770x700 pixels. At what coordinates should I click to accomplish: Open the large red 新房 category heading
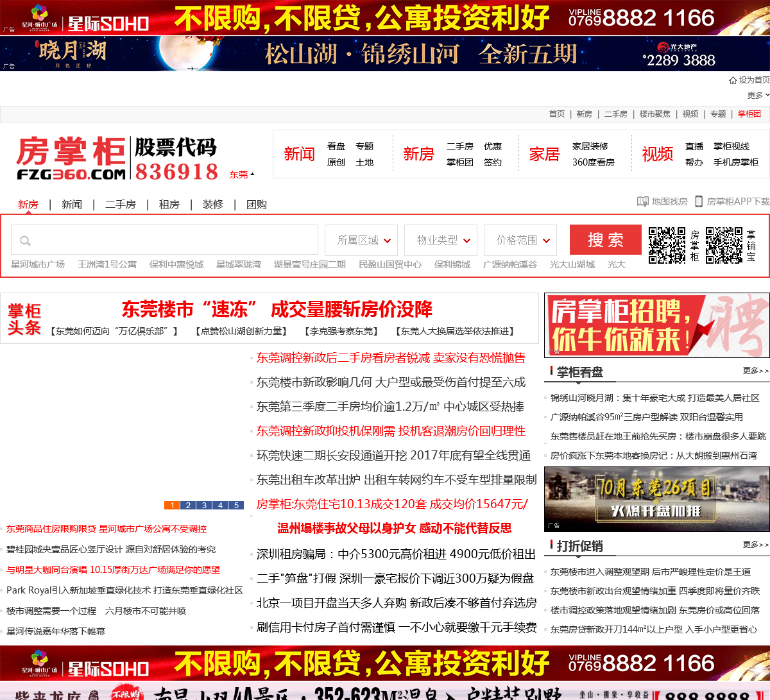(419, 154)
